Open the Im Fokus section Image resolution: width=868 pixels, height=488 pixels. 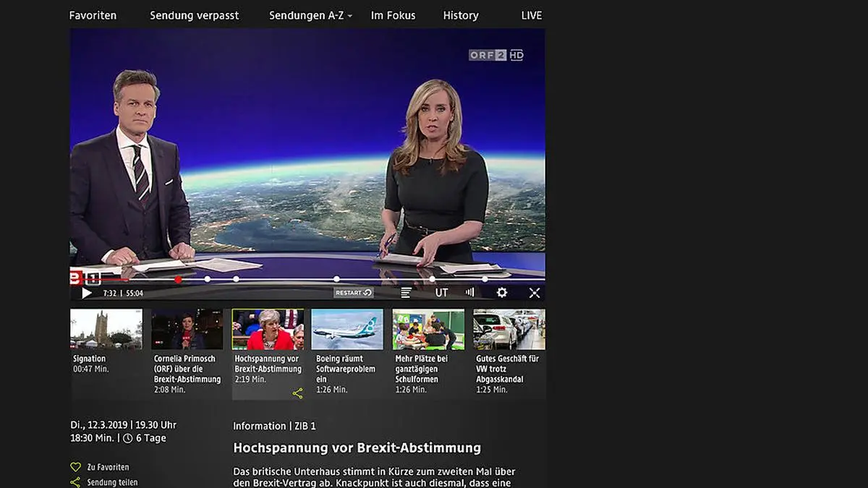pos(393,15)
